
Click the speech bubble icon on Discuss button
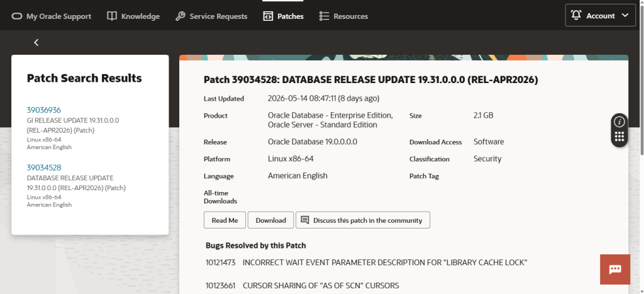305,220
